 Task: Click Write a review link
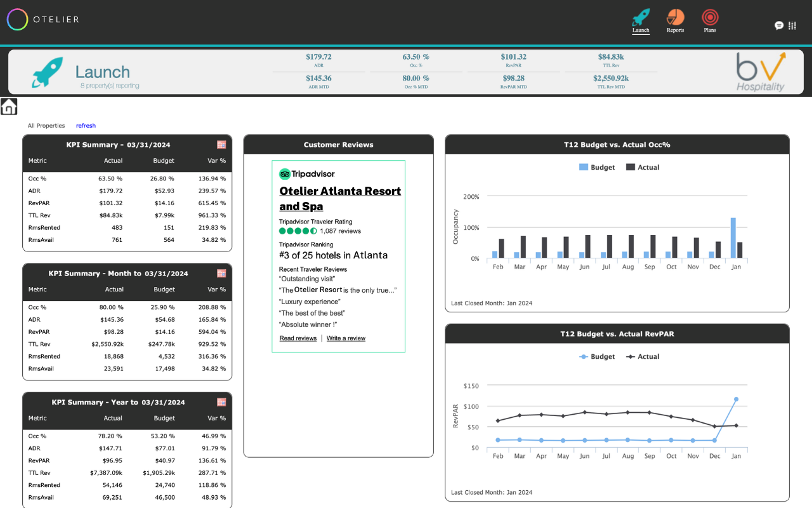(x=346, y=338)
